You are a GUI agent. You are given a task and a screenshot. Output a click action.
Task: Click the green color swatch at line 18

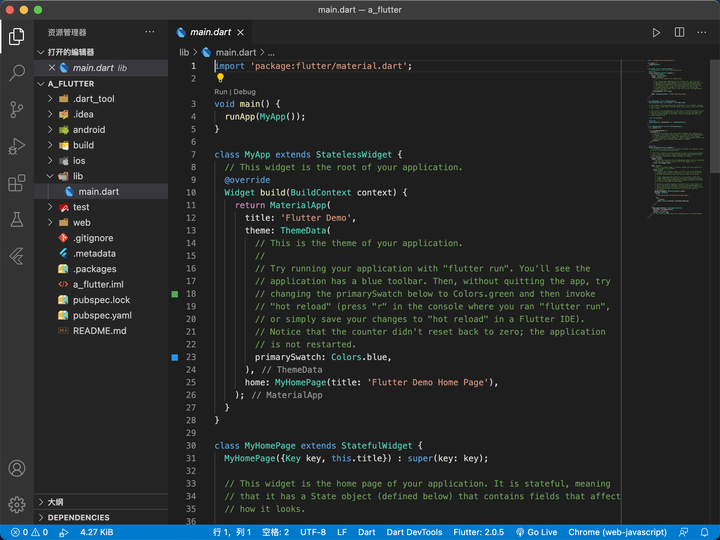(174, 294)
